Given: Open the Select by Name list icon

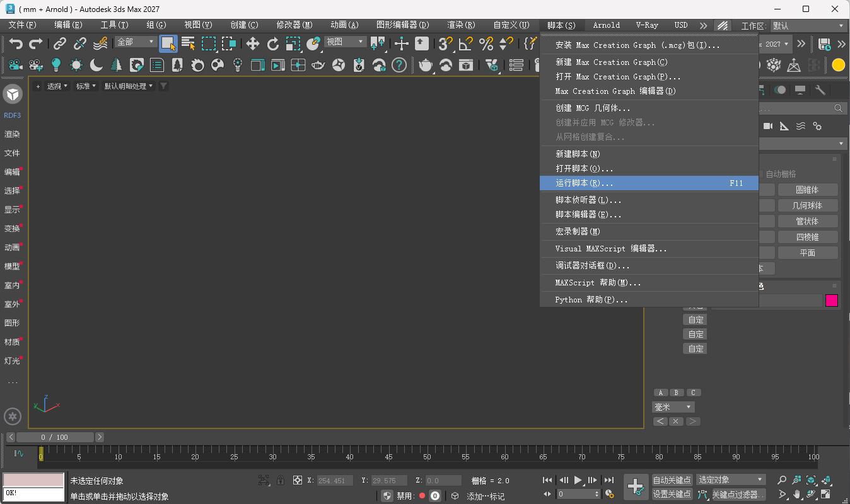Looking at the screenshot, I should click(188, 43).
